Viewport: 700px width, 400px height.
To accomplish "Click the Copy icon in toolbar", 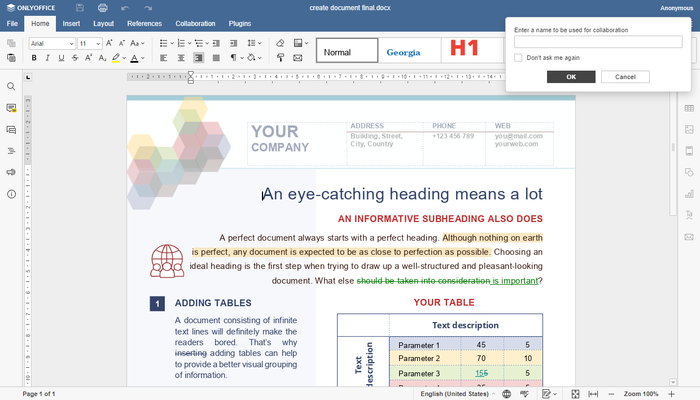I will click(x=11, y=43).
